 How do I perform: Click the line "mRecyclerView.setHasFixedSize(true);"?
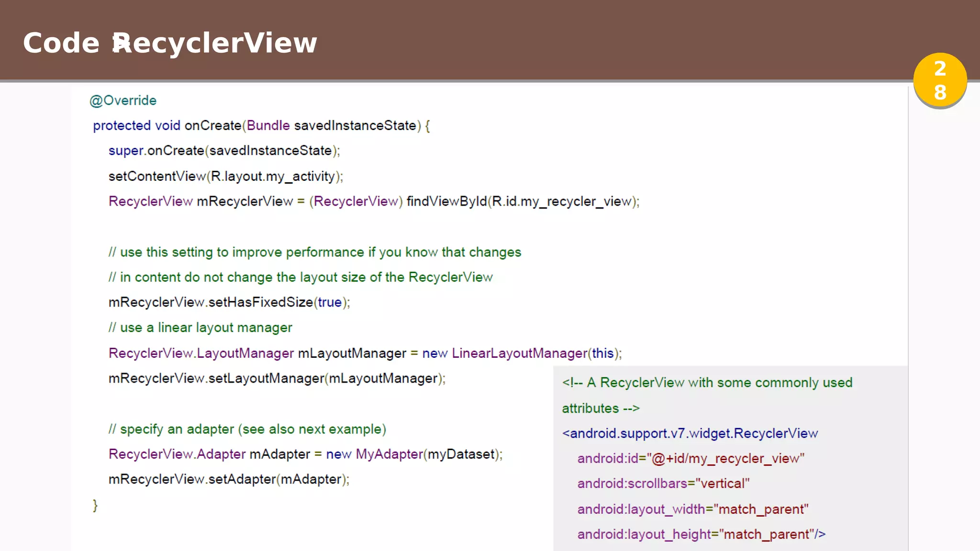[x=229, y=302]
